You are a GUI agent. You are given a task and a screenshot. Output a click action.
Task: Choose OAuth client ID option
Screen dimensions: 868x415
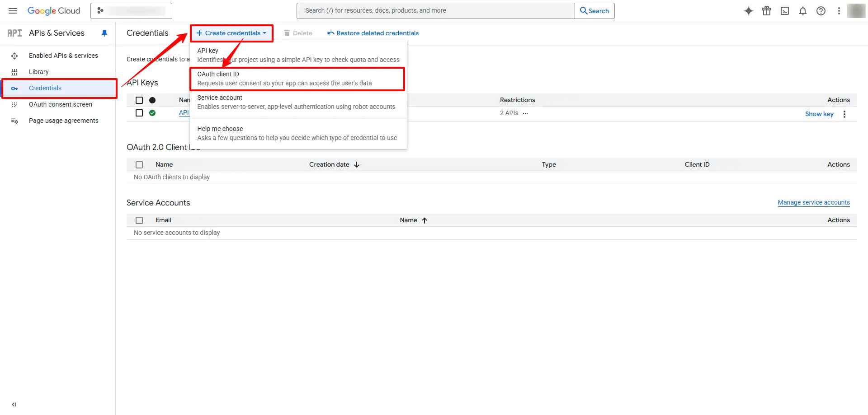[297, 79]
